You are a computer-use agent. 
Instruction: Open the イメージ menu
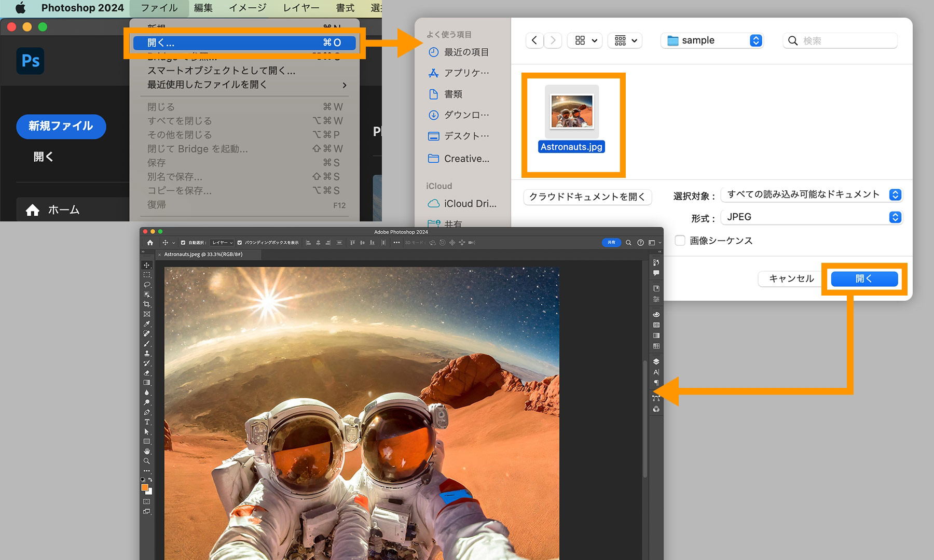click(248, 8)
